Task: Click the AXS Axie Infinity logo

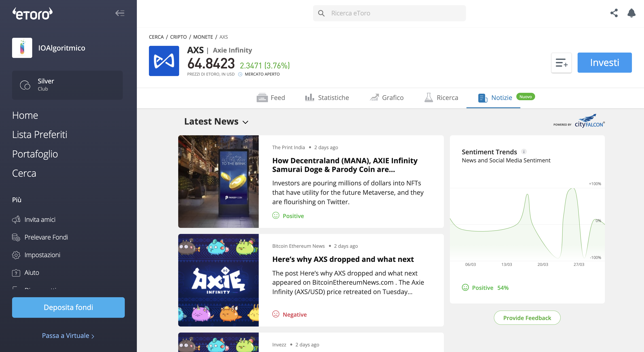Action: coord(164,61)
